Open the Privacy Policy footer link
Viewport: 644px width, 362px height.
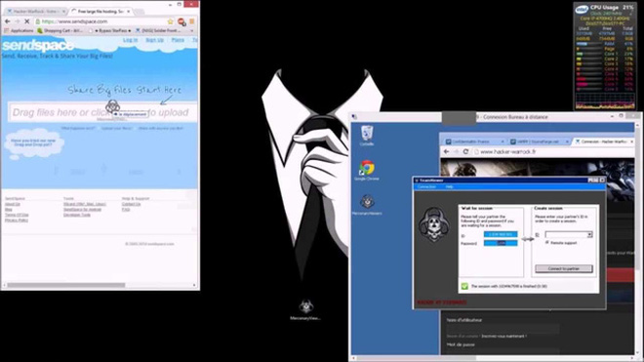[17, 221]
